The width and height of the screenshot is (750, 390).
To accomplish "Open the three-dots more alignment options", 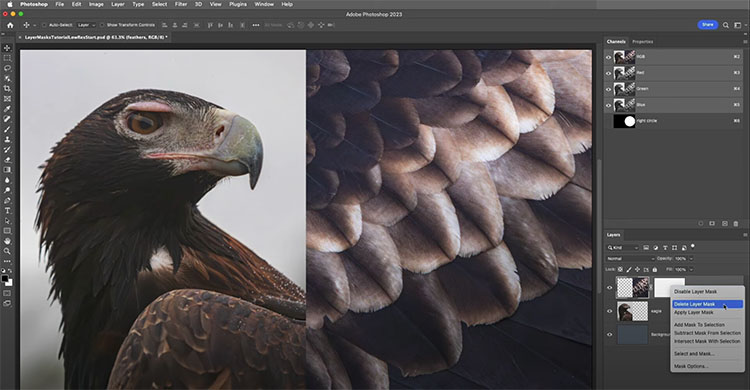I will point(256,25).
